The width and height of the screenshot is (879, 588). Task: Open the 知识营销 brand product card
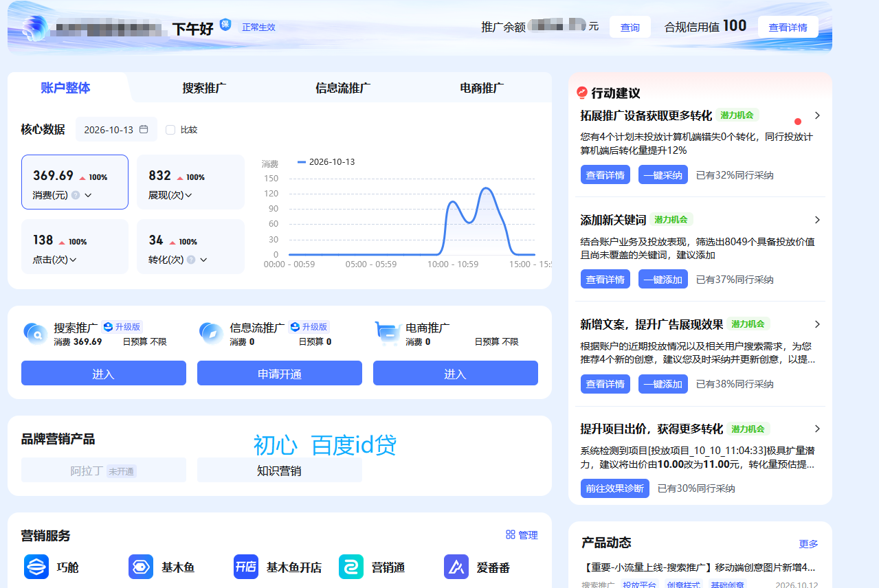(280, 471)
